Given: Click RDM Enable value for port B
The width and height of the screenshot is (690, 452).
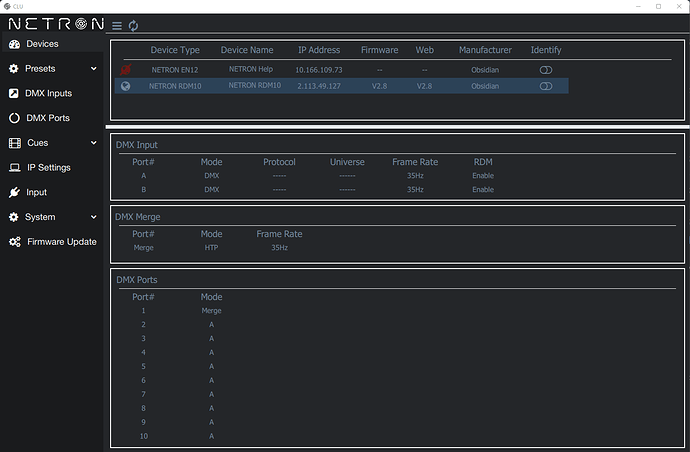Looking at the screenshot, I should tap(483, 190).
